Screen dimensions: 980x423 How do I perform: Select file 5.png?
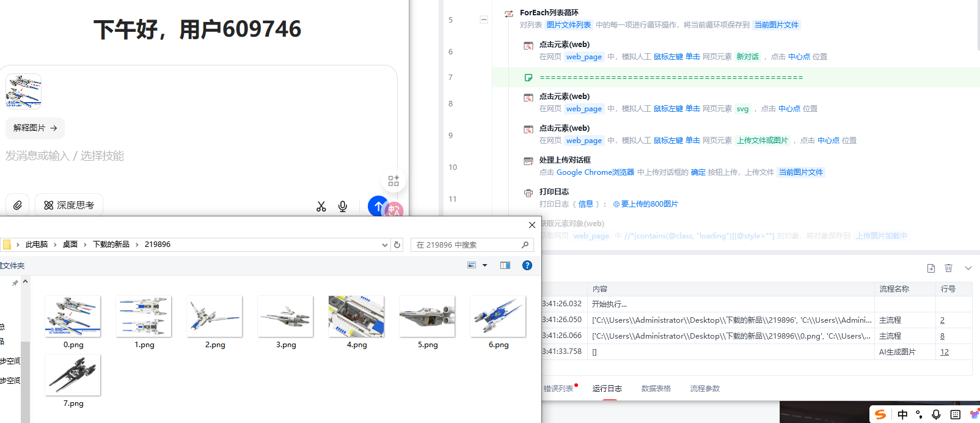click(x=428, y=323)
